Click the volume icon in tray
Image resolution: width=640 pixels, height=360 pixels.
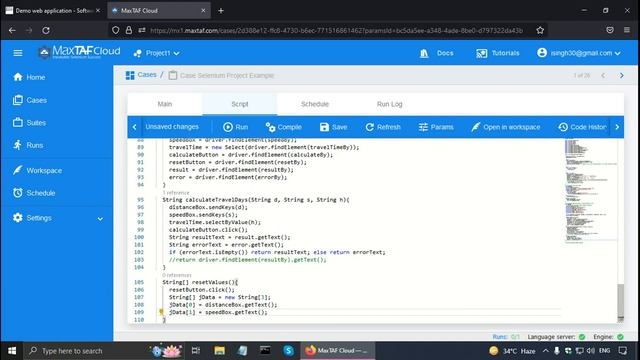pos(591,351)
